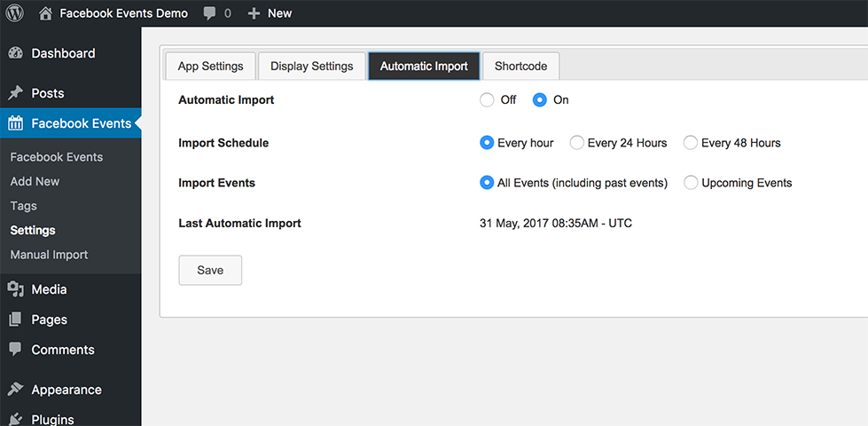Click the Appearance paintbrush icon

16,390
